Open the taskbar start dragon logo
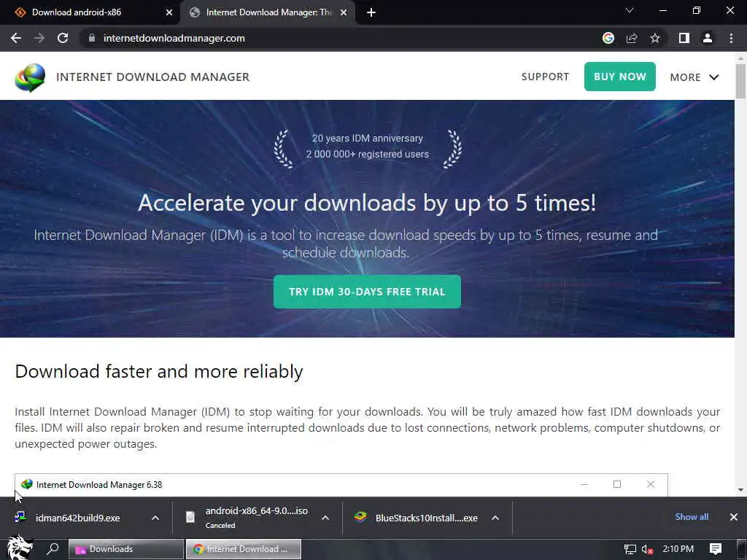Viewport: 747px width, 560px height. coord(19,547)
